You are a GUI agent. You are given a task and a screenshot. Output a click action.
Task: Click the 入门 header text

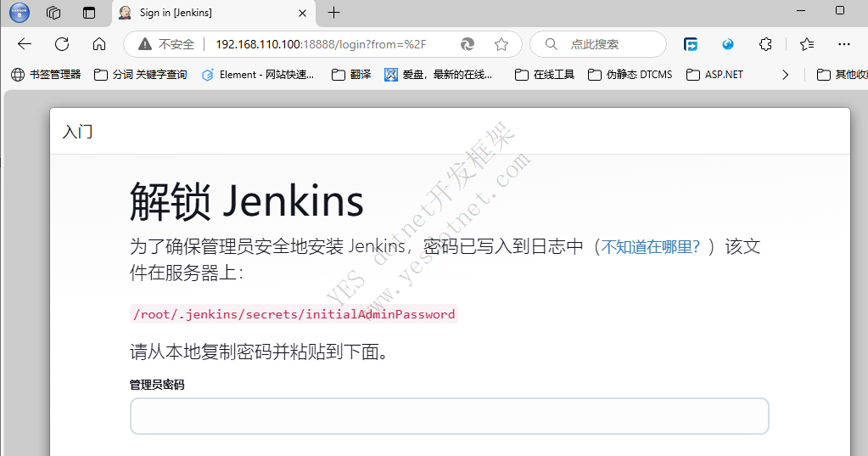coord(77,132)
